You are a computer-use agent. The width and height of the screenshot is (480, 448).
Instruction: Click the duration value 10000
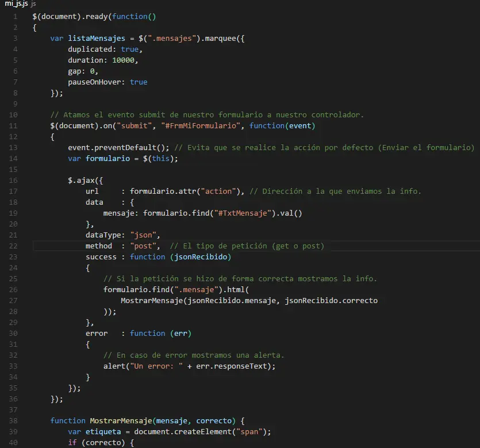123,60
